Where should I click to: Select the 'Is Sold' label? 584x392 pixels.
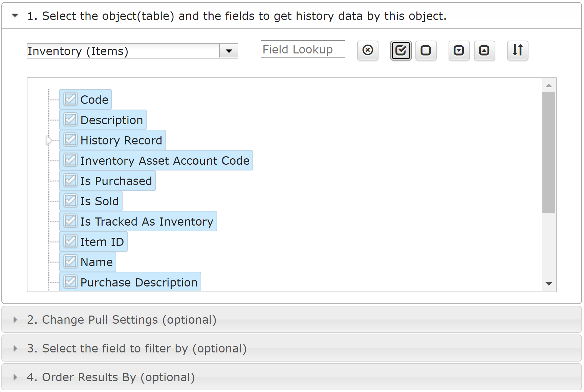100,201
